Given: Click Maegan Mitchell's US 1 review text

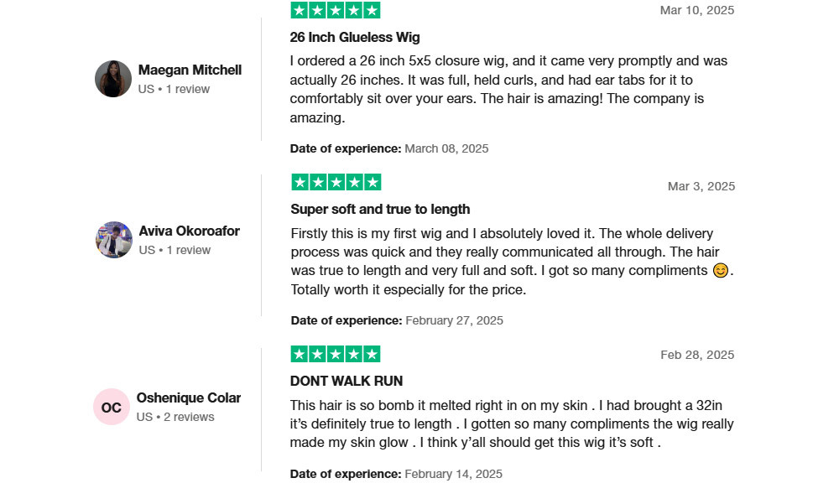Looking at the screenshot, I should pos(174,90).
